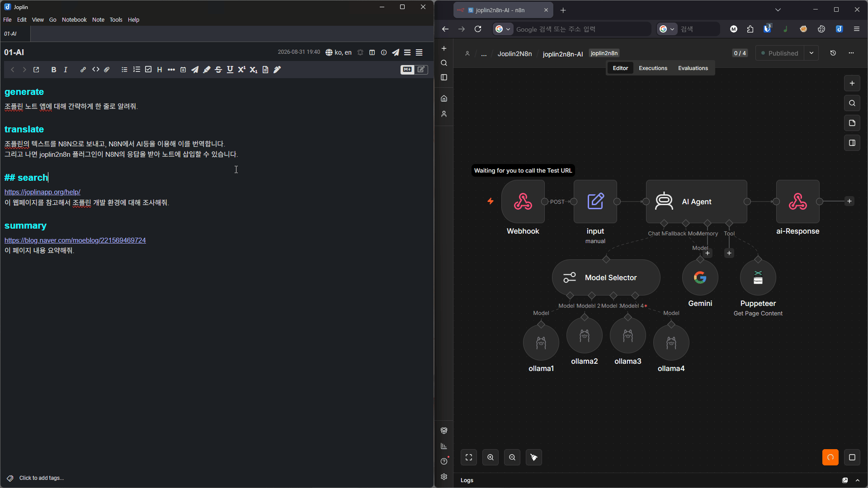Insert horizontal rule in Joplin
The image size is (868, 488).
point(171,70)
